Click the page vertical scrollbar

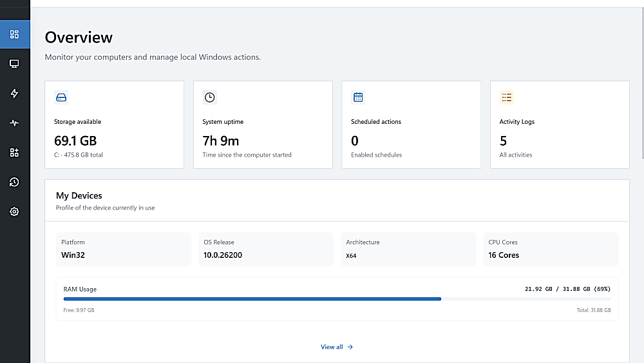pyautogui.click(x=642, y=83)
